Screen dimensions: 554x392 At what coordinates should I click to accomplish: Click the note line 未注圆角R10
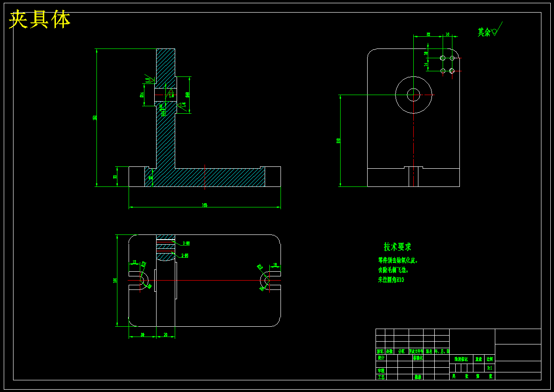point(391,280)
